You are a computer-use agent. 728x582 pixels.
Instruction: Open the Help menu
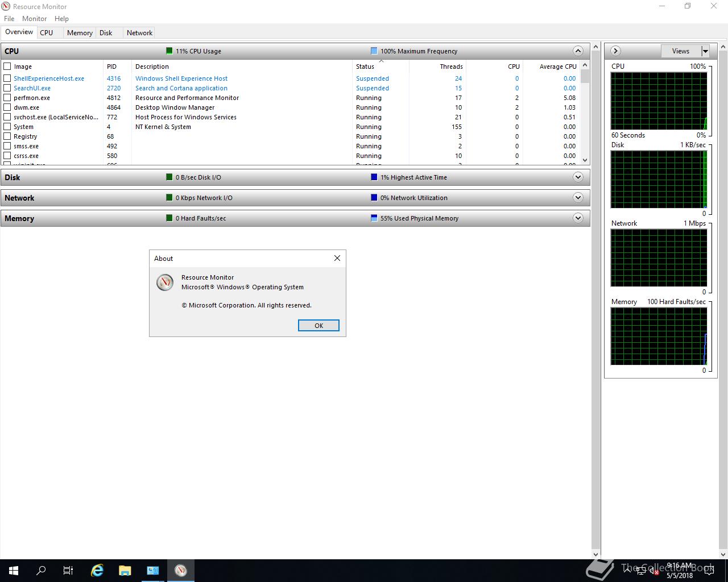click(x=61, y=19)
